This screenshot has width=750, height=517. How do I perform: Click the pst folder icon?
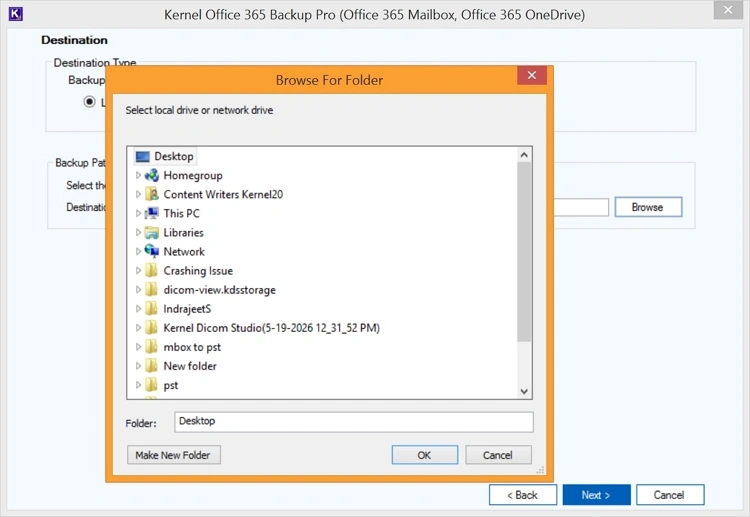coord(151,385)
